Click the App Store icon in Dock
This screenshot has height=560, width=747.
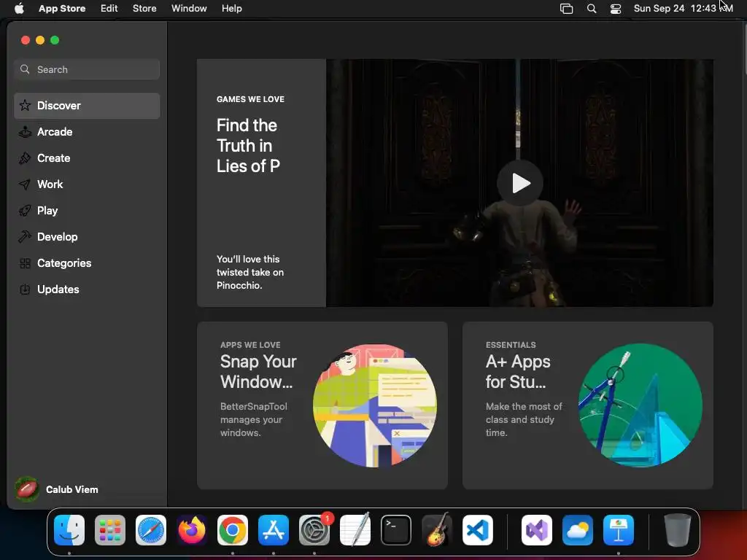point(274,530)
